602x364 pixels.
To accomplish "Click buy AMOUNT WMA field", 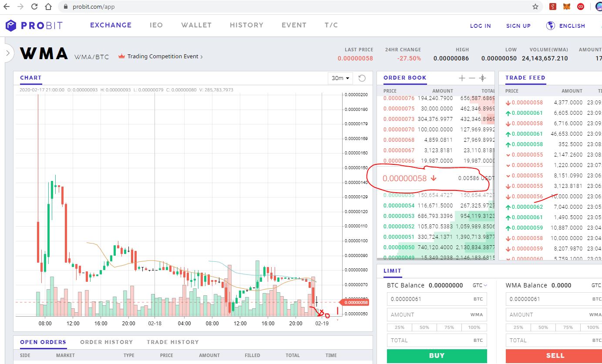I will coord(437,314).
